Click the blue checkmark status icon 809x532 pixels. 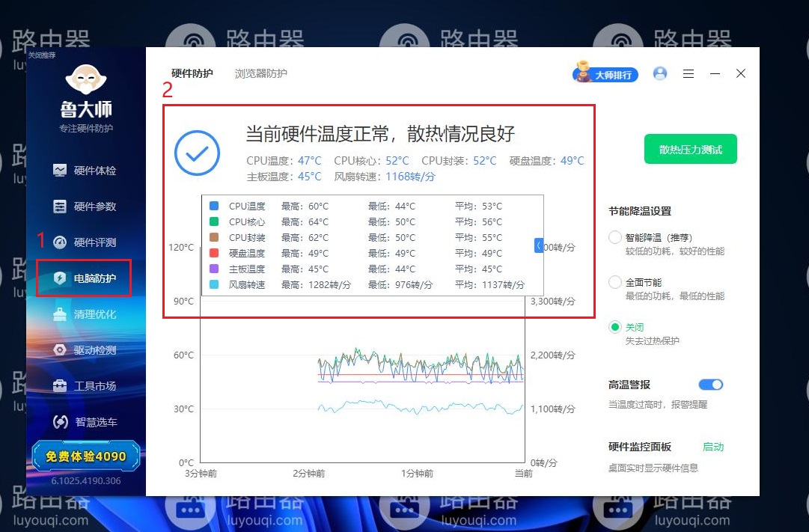coord(197,153)
